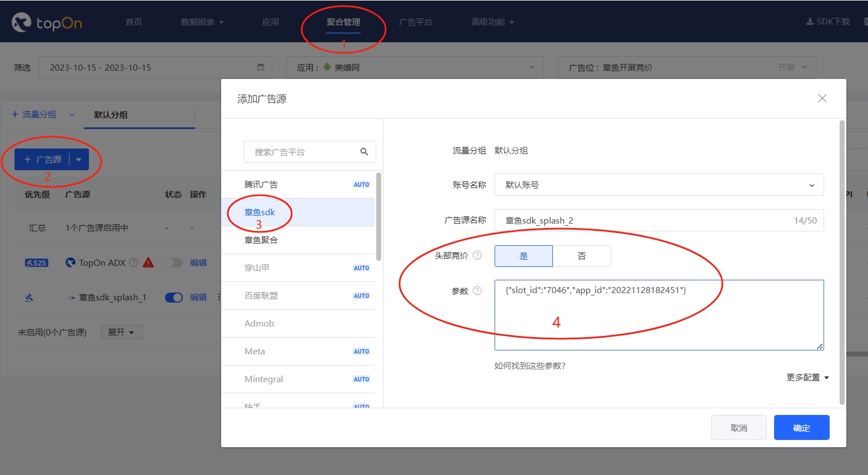Click plus icon of 流量分组
Image resolution: width=868 pixels, height=475 pixels.
tap(15, 114)
